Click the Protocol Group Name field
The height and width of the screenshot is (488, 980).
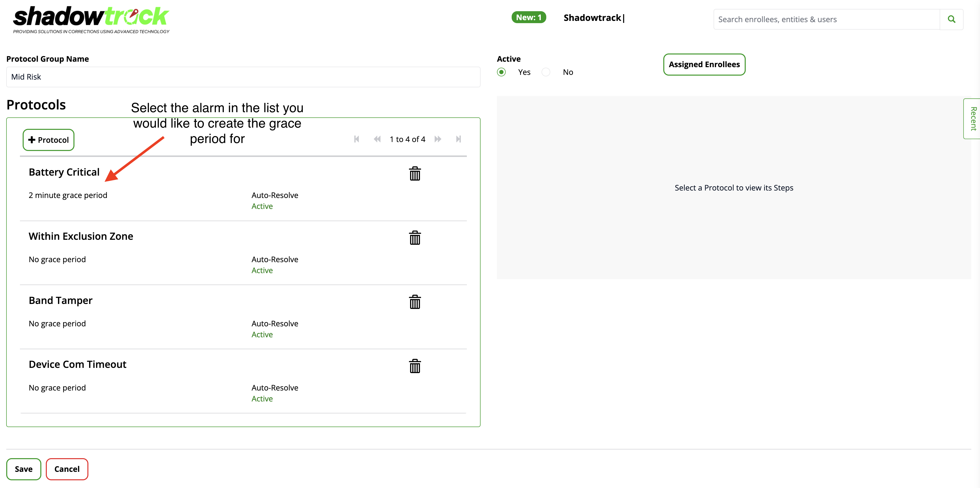pyautogui.click(x=243, y=77)
